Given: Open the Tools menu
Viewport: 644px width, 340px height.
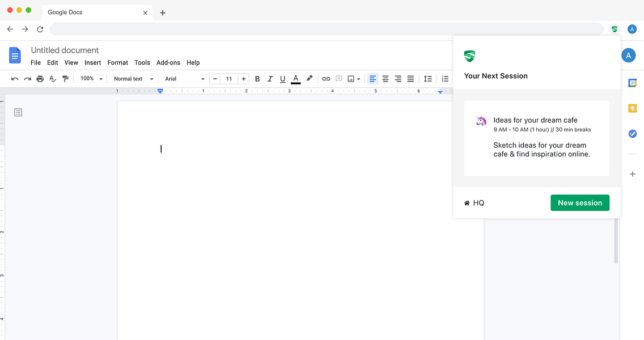Looking at the screenshot, I should tap(142, 62).
